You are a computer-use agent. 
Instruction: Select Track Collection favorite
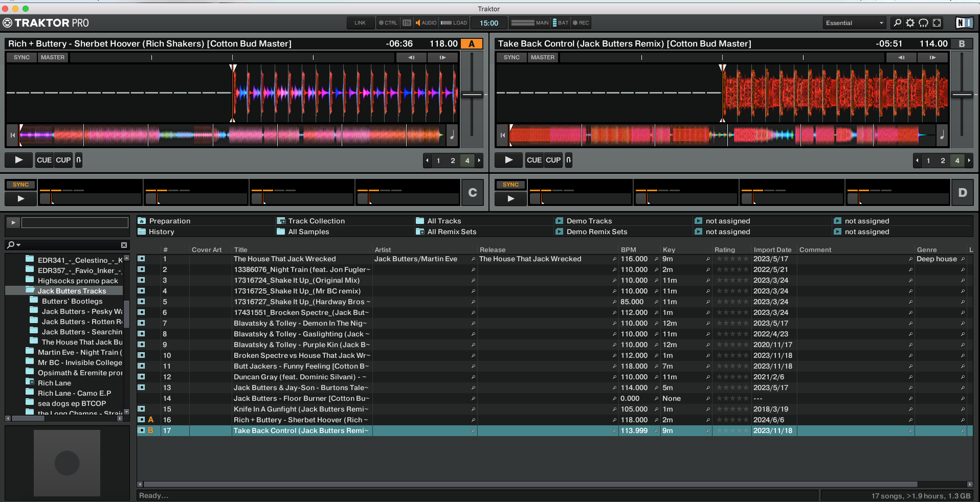coord(316,221)
